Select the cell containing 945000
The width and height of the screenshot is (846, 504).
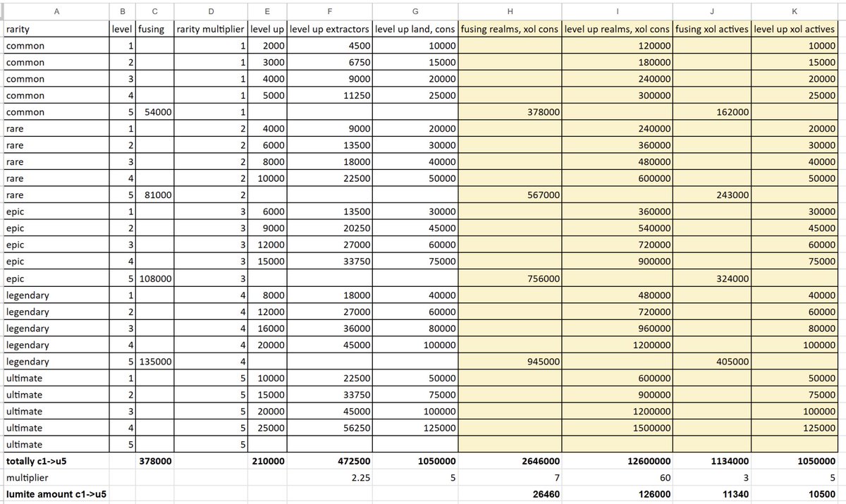click(x=510, y=362)
